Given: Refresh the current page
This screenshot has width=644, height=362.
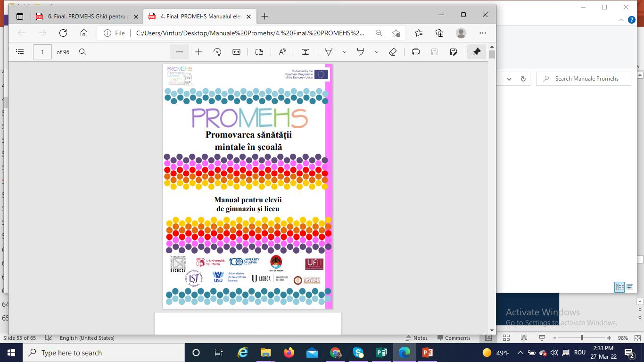Looking at the screenshot, I should click(x=63, y=33).
